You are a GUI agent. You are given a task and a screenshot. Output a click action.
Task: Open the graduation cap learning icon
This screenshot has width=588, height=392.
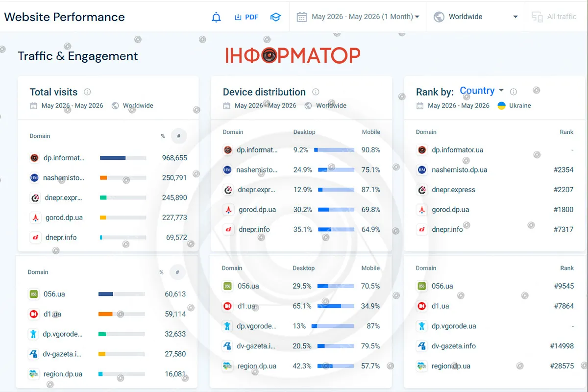click(275, 17)
